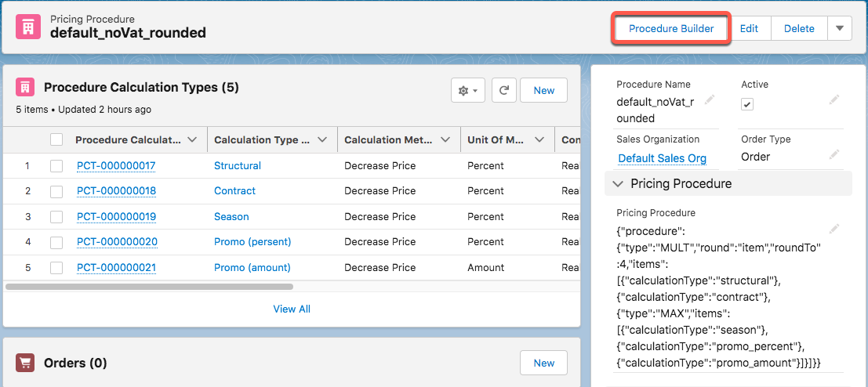Open record PCT-000000019
Viewport: 868px width, 387px height.
116,216
